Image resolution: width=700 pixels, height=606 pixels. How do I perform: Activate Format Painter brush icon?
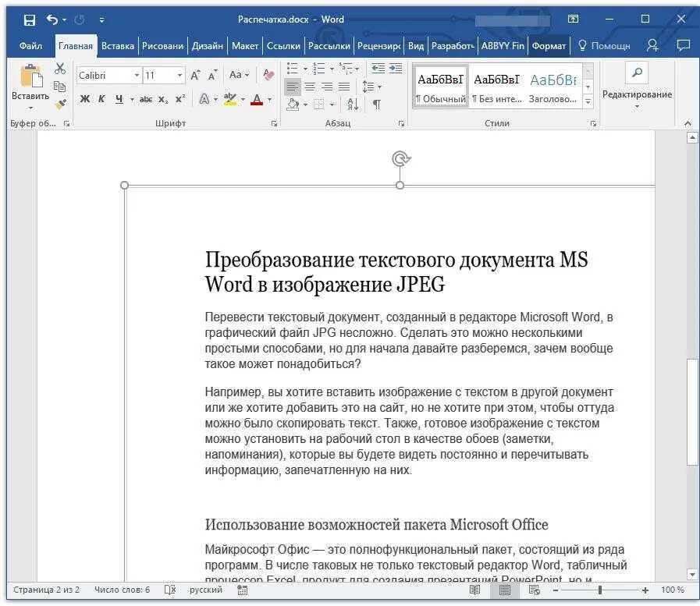(61, 105)
